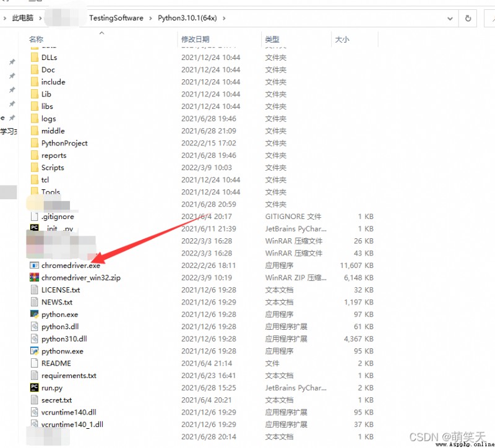Select the vcruntime140_1.dll file name
This screenshot has width=495, height=448.
[72, 424]
